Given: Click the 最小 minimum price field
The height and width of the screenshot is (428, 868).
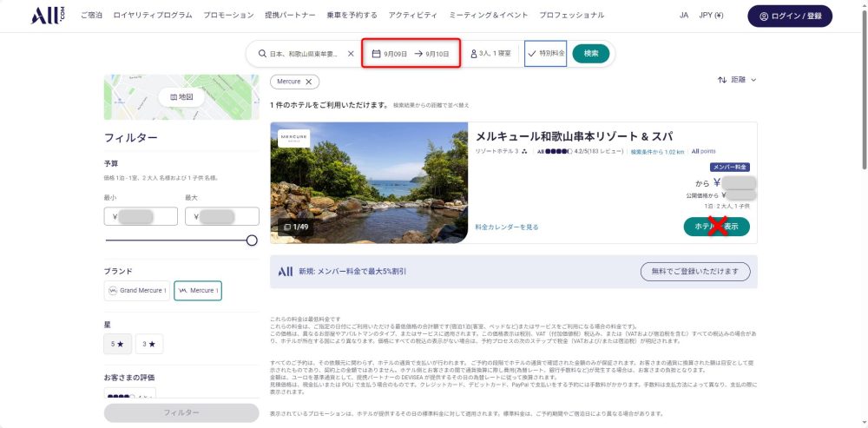Looking at the screenshot, I should tap(141, 216).
